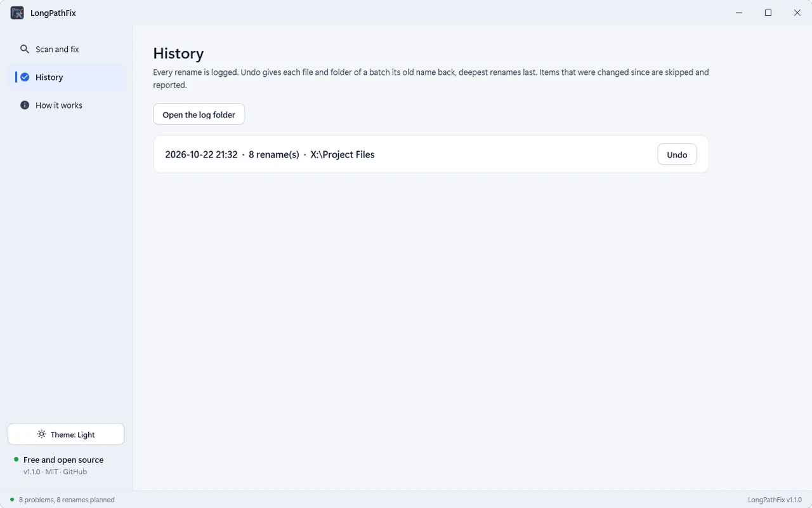The width and height of the screenshot is (812, 508).
Task: Click the description text about Undo behavior
Action: (431, 79)
